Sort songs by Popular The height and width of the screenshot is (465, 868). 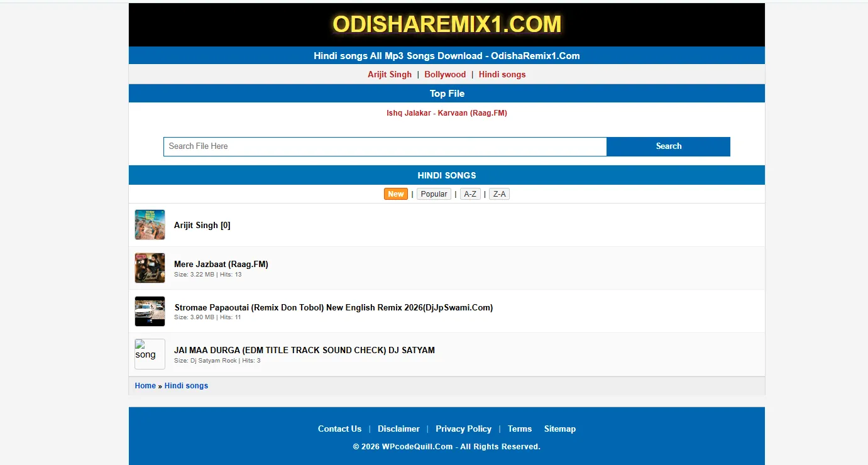tap(434, 194)
